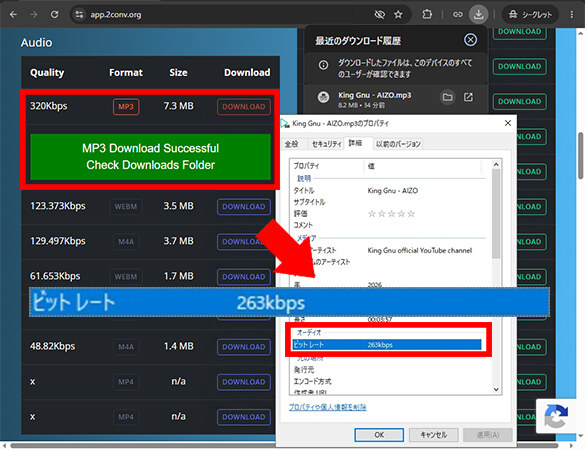Click プロパティや個人情報を削除 link
585x450 pixels.
pos(328,407)
